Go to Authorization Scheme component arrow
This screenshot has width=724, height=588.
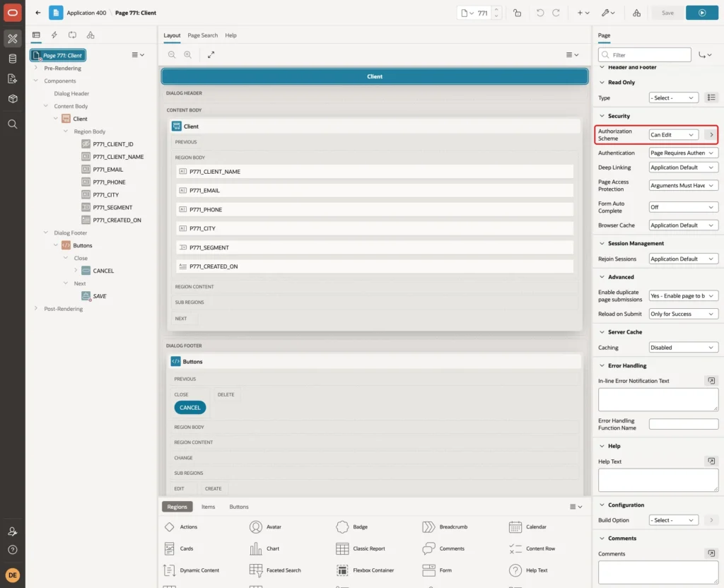(x=711, y=135)
